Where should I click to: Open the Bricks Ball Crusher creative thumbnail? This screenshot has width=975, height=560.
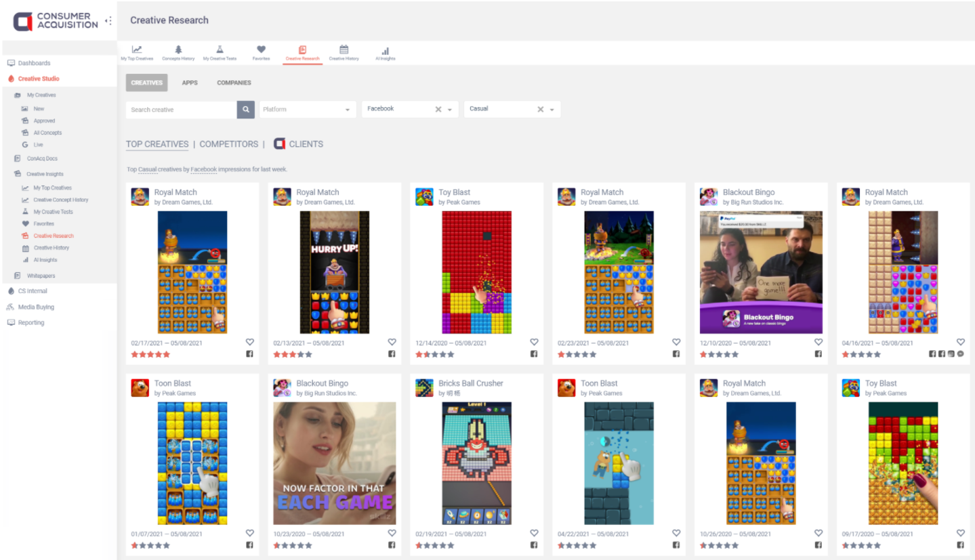[x=477, y=463]
